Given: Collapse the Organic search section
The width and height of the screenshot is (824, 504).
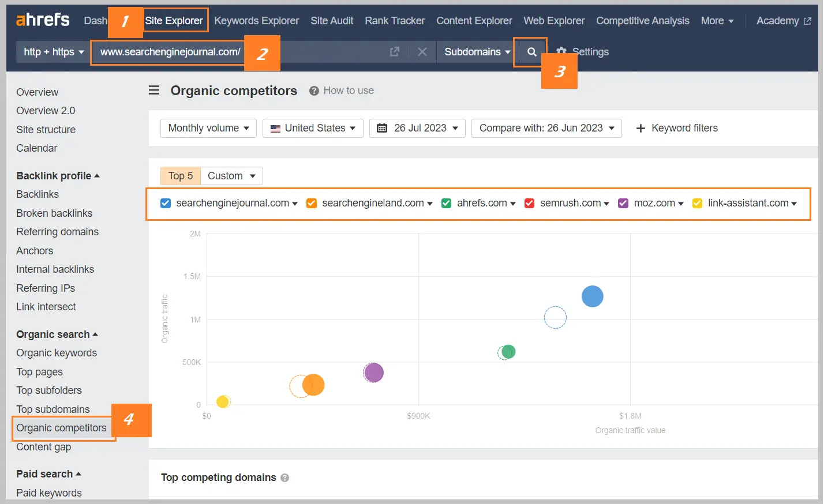Looking at the screenshot, I should coord(57,334).
